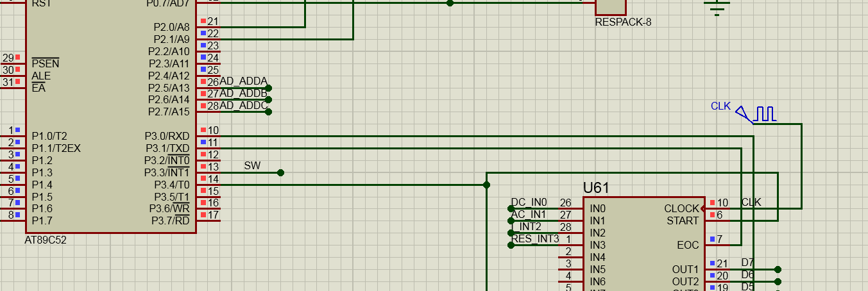Click the AD_ADDB net label
The height and width of the screenshot is (291, 868).
[244, 94]
